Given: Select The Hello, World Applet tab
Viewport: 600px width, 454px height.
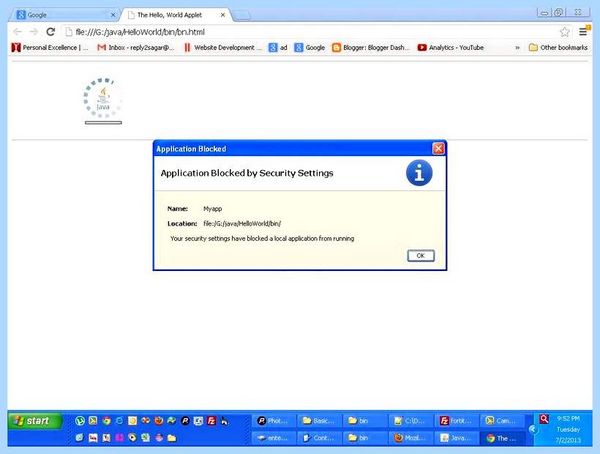Looking at the screenshot, I should coord(174,15).
